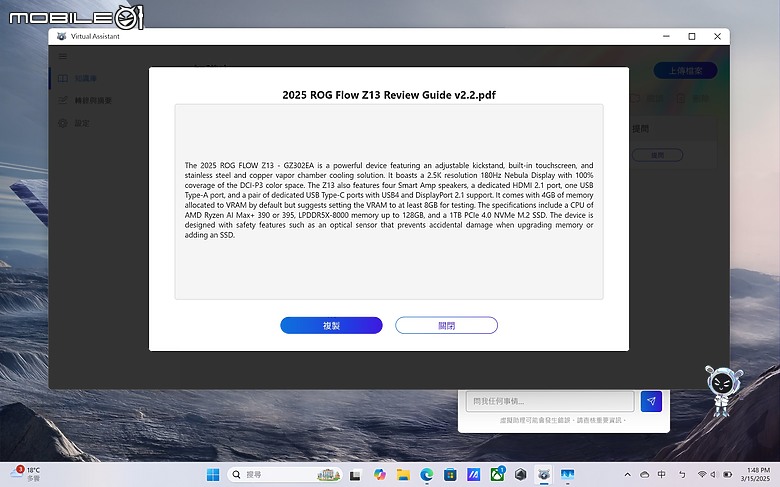Click the dimmed 上傳檔案 upload button
The width and height of the screenshot is (780, 487).
click(685, 71)
